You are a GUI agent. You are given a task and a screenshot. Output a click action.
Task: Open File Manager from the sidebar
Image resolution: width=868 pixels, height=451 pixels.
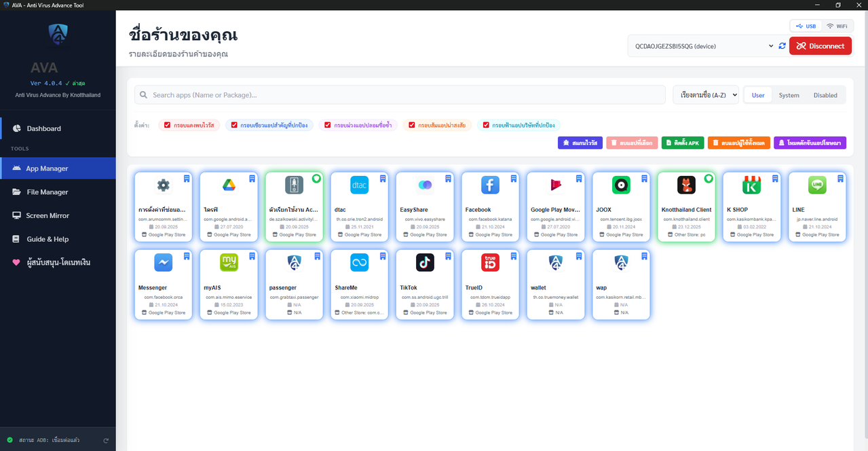coord(58,192)
